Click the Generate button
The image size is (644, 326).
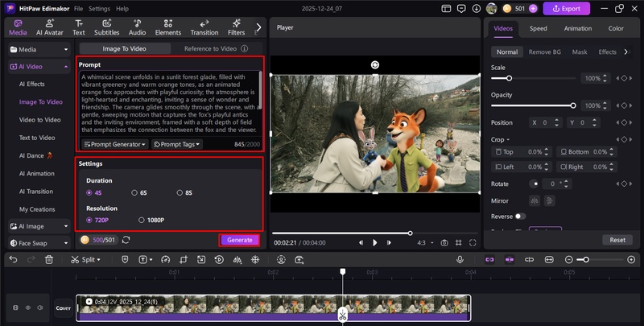(240, 240)
